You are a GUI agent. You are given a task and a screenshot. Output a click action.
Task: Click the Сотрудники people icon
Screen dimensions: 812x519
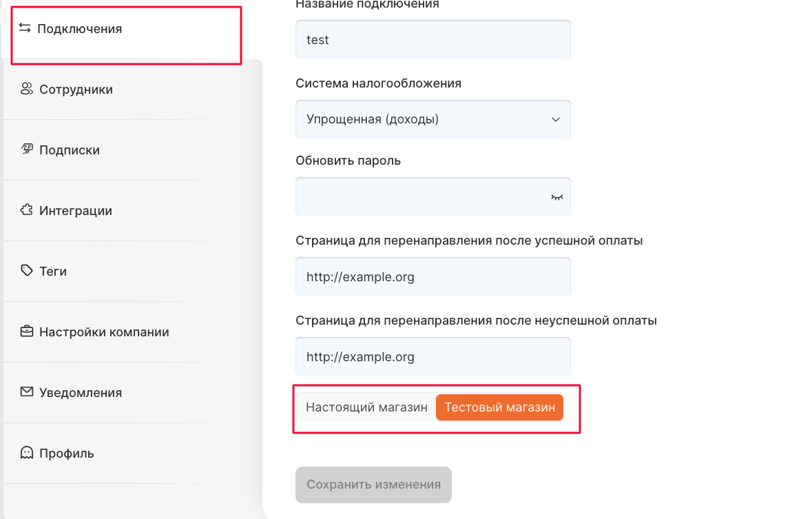(x=27, y=89)
